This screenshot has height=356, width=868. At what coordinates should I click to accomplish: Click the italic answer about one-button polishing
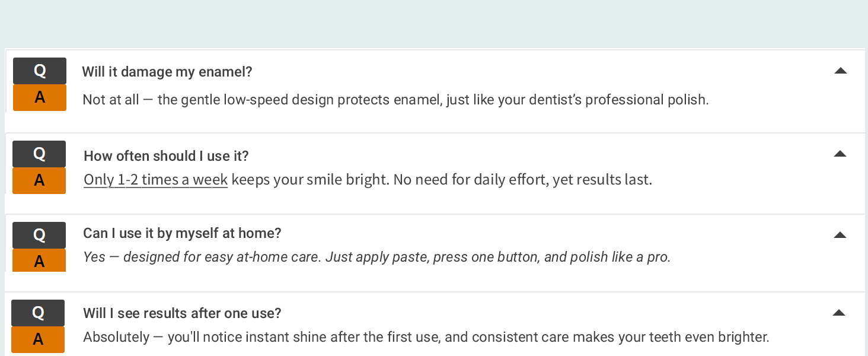pyautogui.click(x=377, y=256)
